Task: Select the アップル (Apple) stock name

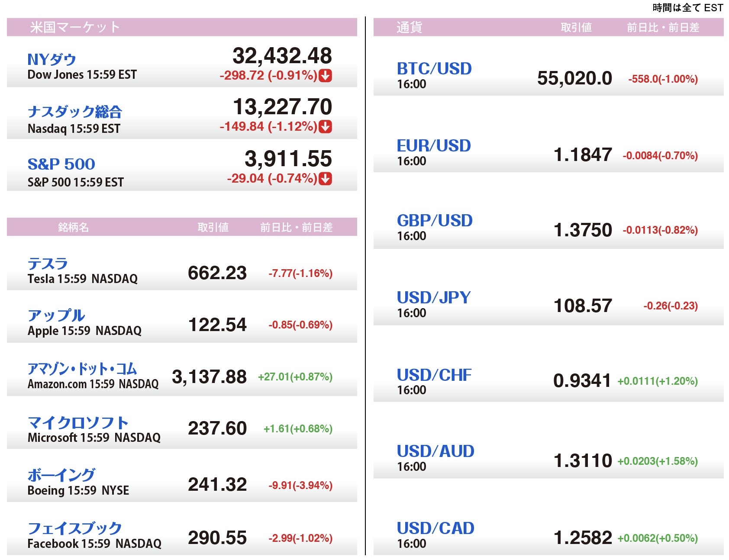Action: [56, 315]
